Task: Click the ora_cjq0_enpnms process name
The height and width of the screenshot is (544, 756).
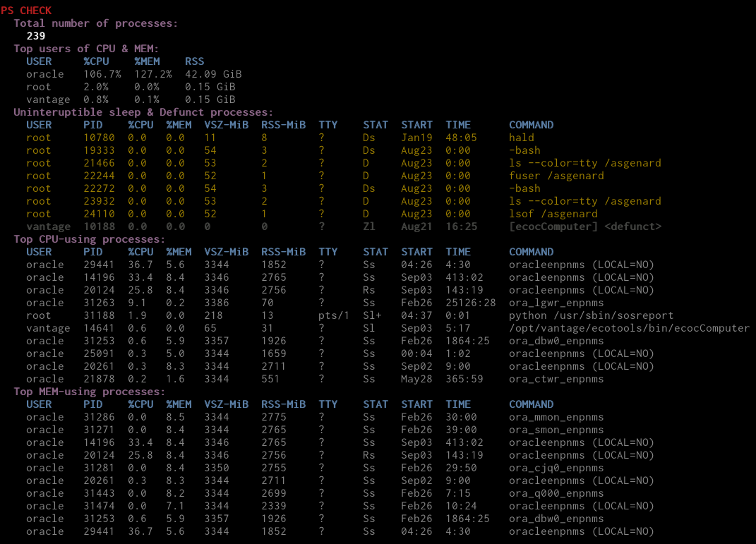Action: (x=556, y=468)
